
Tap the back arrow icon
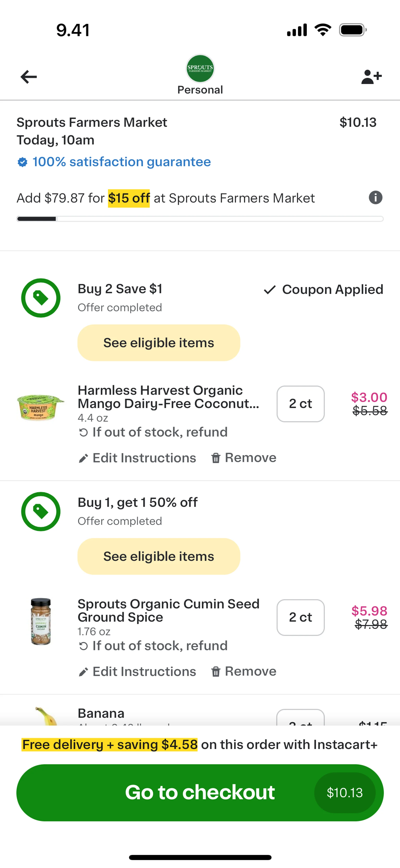tap(29, 77)
